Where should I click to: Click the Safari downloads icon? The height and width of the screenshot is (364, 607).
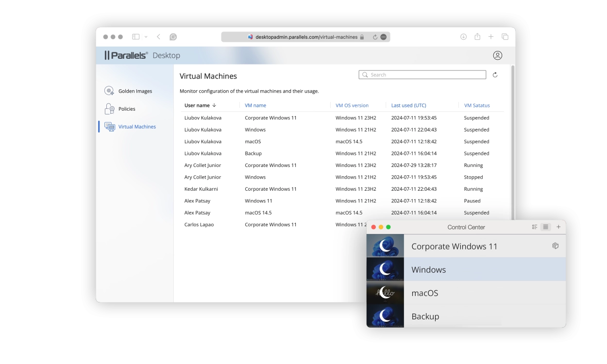[463, 37]
